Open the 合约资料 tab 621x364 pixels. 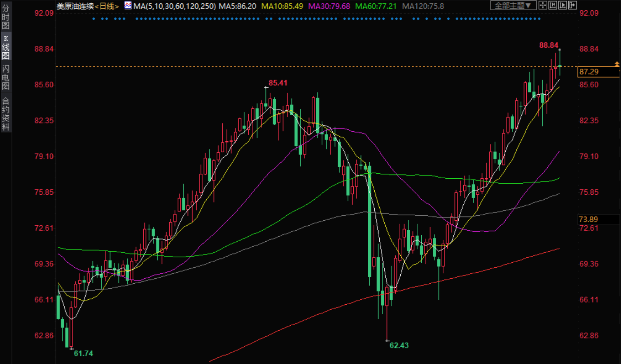(x=6, y=114)
